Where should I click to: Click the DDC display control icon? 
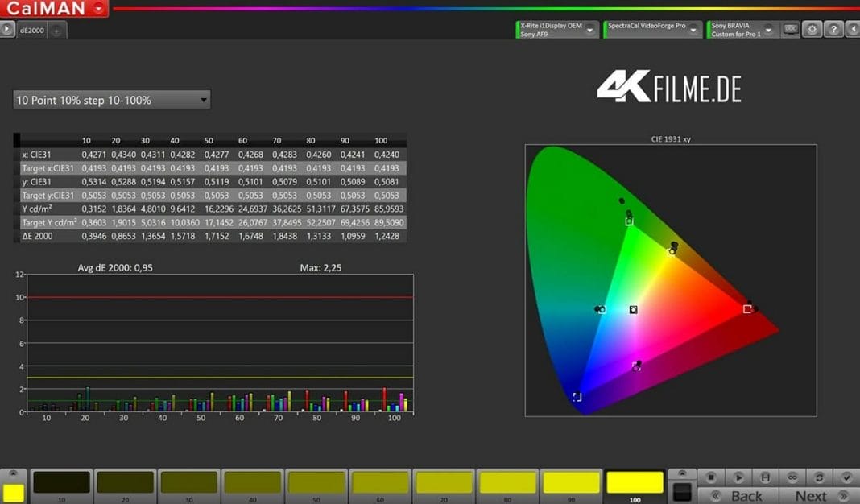(x=791, y=30)
